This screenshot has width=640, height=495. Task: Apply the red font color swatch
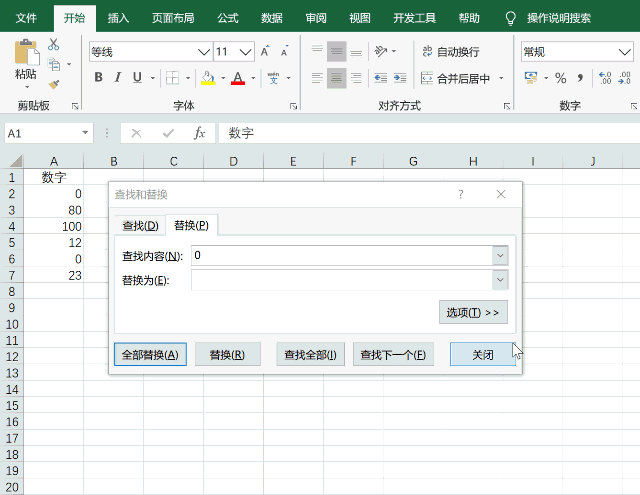coord(238,78)
